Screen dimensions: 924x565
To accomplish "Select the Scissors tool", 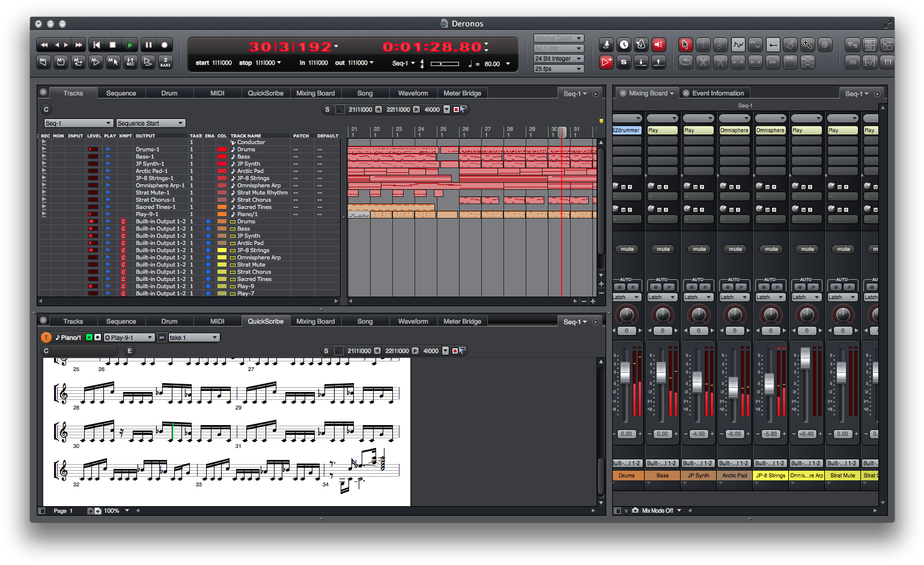I will (x=720, y=62).
